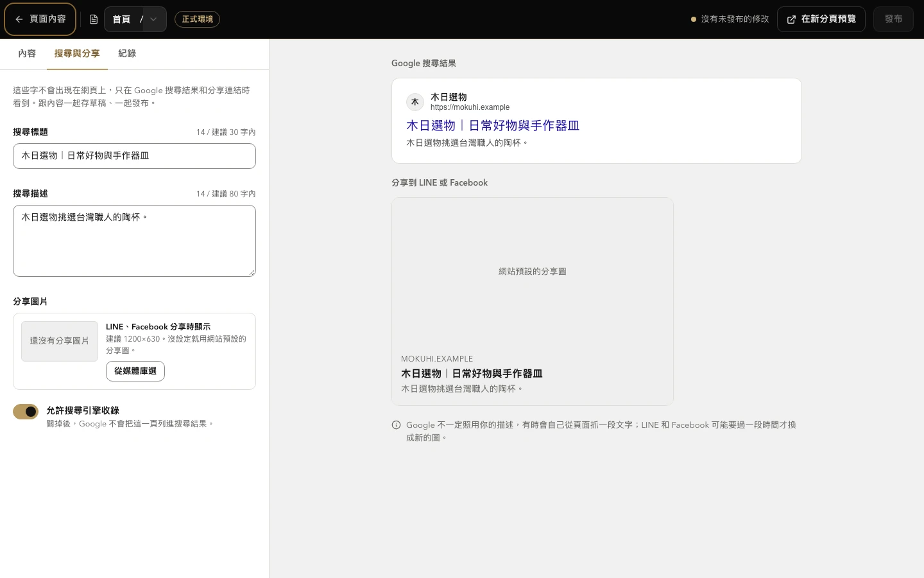Click the 14 / 建議 30 字內 counter

(226, 132)
